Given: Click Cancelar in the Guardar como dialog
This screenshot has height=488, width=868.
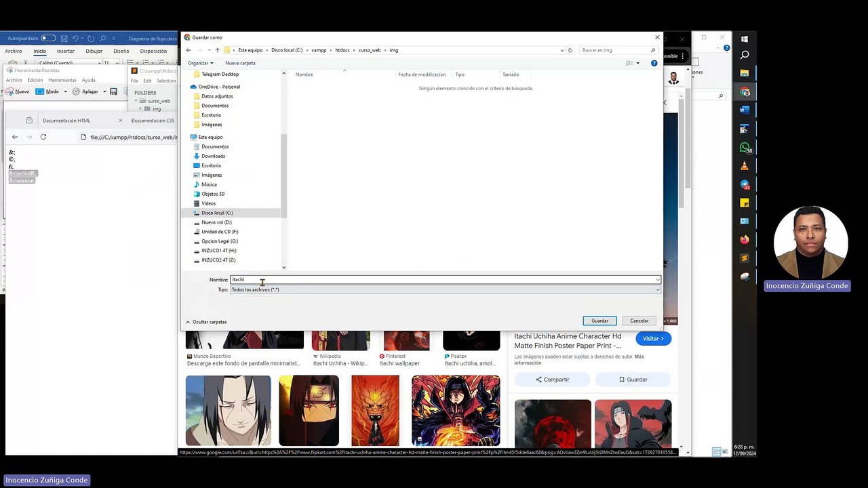Looking at the screenshot, I should [639, 321].
